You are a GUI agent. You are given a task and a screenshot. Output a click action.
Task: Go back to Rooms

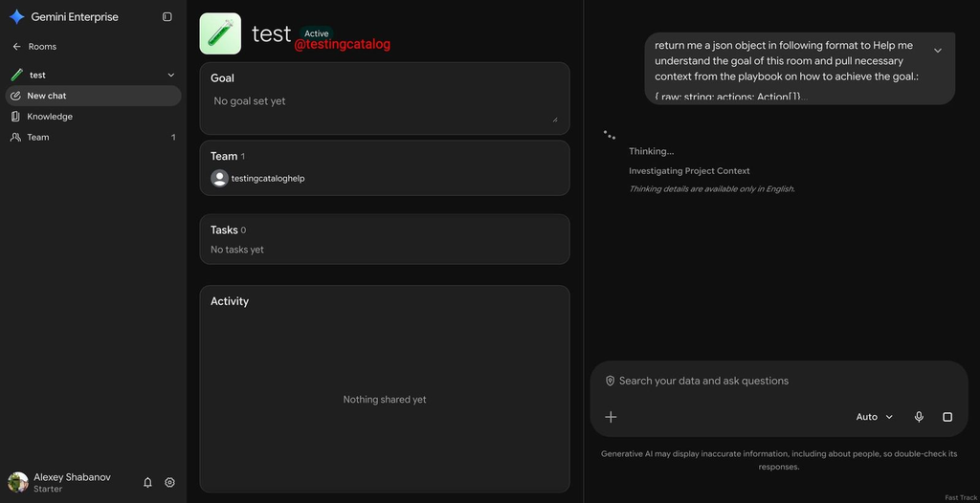point(34,46)
